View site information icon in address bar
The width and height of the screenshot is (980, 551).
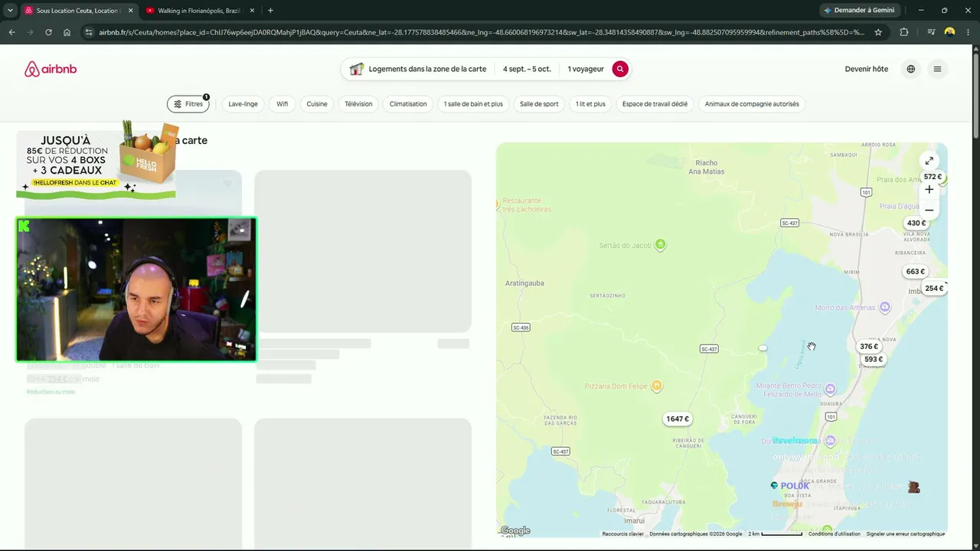[89, 32]
